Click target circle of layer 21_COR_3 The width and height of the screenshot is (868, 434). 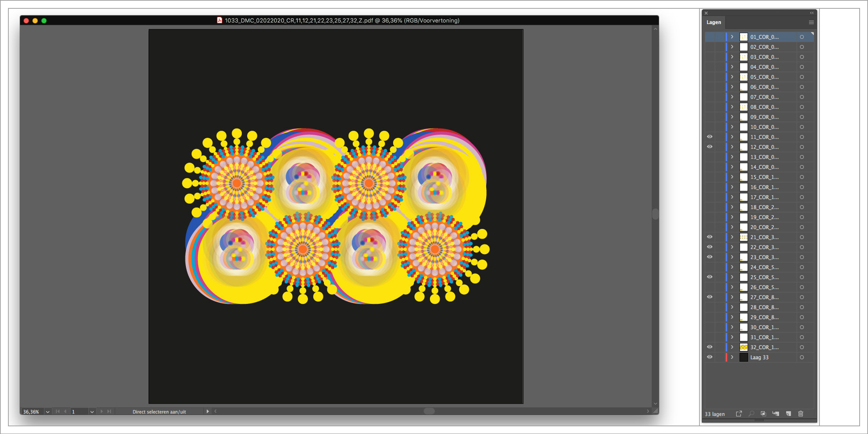[x=802, y=237]
